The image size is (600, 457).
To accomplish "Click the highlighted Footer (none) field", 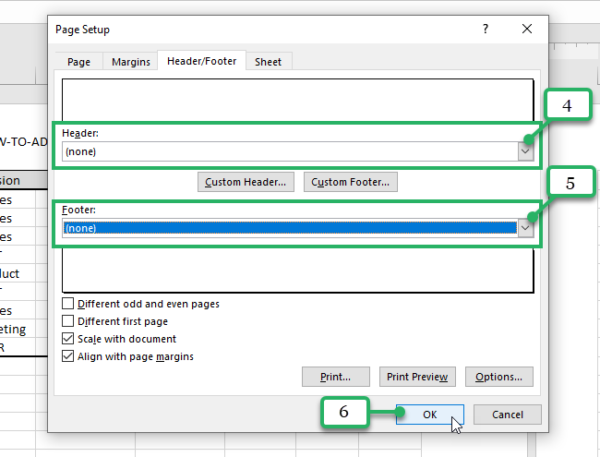I will point(290,228).
